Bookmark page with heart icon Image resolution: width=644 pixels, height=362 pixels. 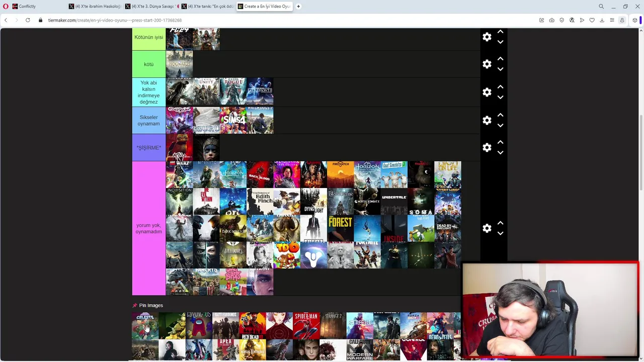pyautogui.click(x=592, y=20)
